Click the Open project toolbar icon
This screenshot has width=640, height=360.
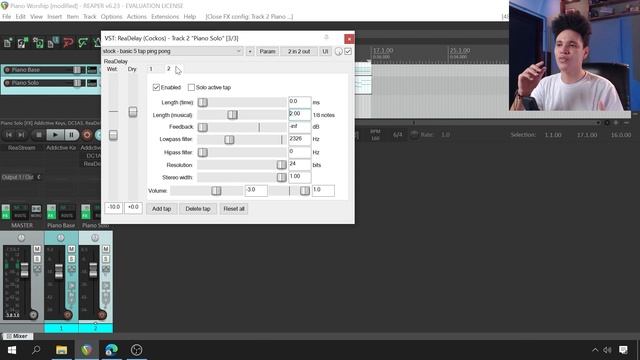click(22, 42)
